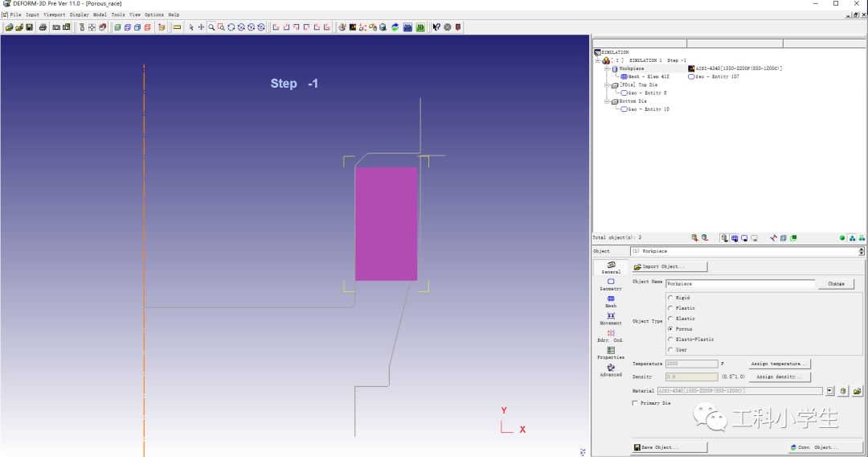Screen dimensions: 868x457
Task: Click the yellow measure ruler icon
Action: [x=177, y=27]
